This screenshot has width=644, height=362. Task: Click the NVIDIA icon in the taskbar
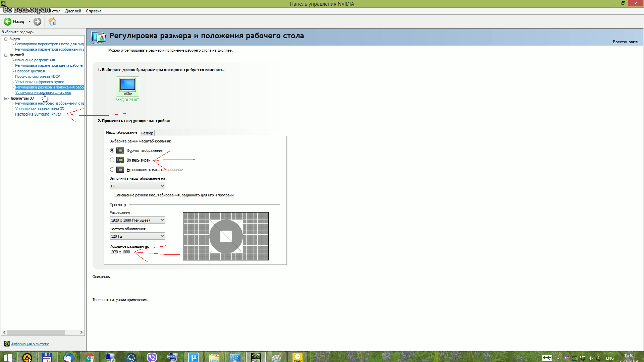coord(256,357)
